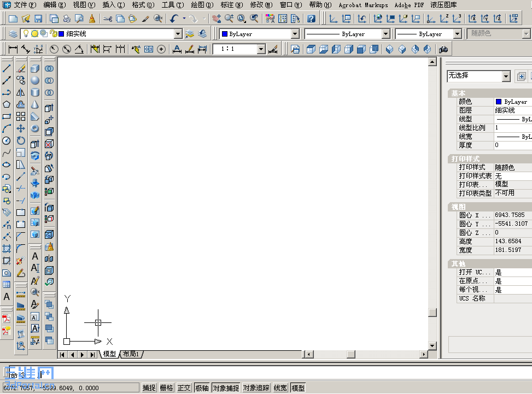
Task: Select the Arc draw tool
Action: 7,128
